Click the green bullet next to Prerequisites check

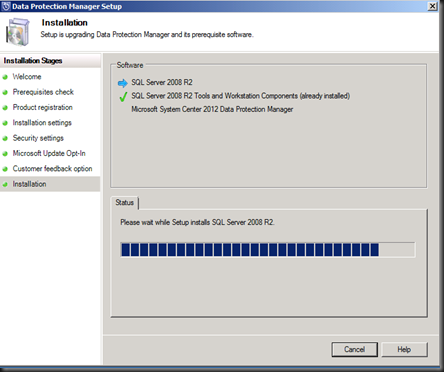5,93
